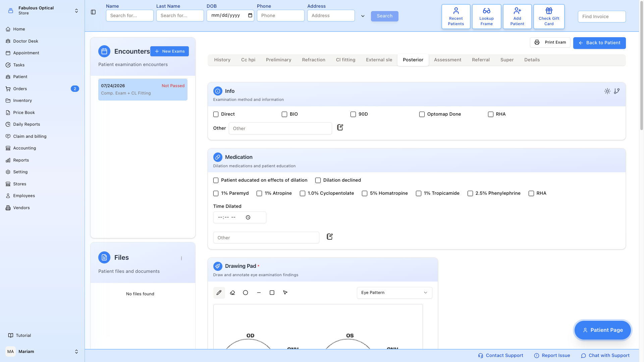
Task: Switch to the Assessment tab
Action: (x=448, y=60)
